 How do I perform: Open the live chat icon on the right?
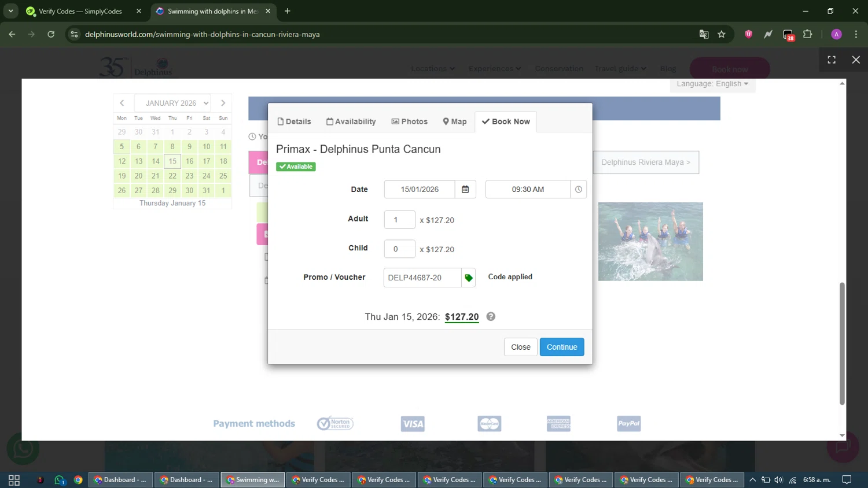[x=843, y=446]
